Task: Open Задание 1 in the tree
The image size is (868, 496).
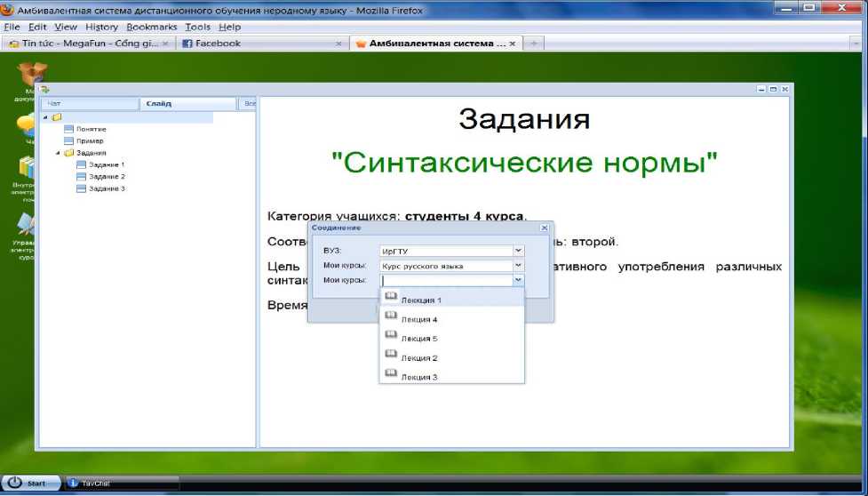Action: click(107, 165)
